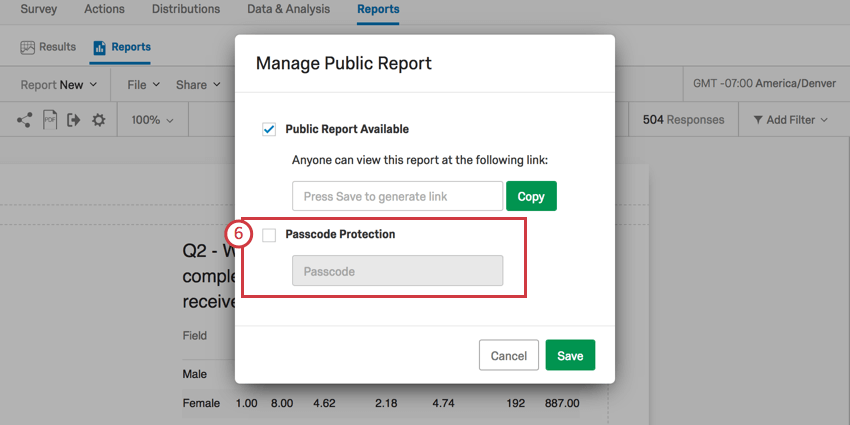Click the Passcode input field
This screenshot has height=425, width=850.
click(x=397, y=271)
